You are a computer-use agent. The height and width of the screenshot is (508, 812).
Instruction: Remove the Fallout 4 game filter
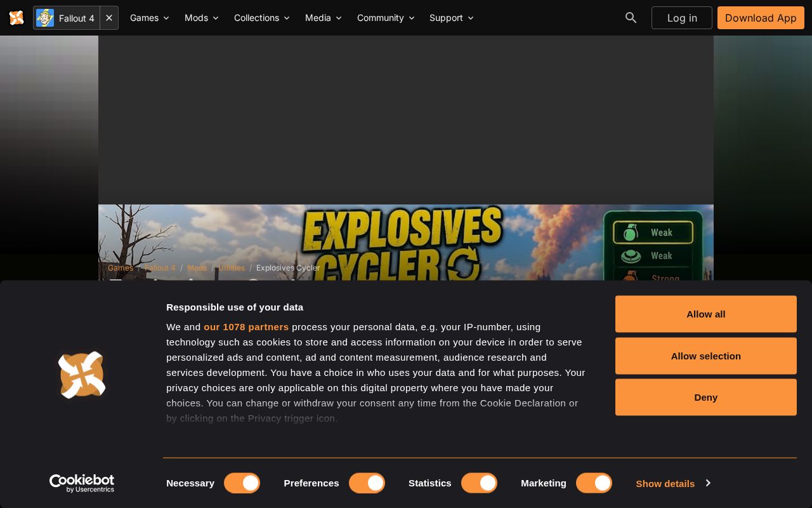109,18
